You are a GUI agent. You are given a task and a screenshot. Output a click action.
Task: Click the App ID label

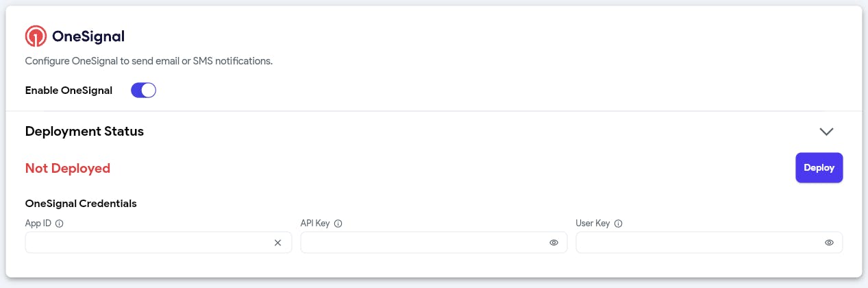(x=38, y=224)
